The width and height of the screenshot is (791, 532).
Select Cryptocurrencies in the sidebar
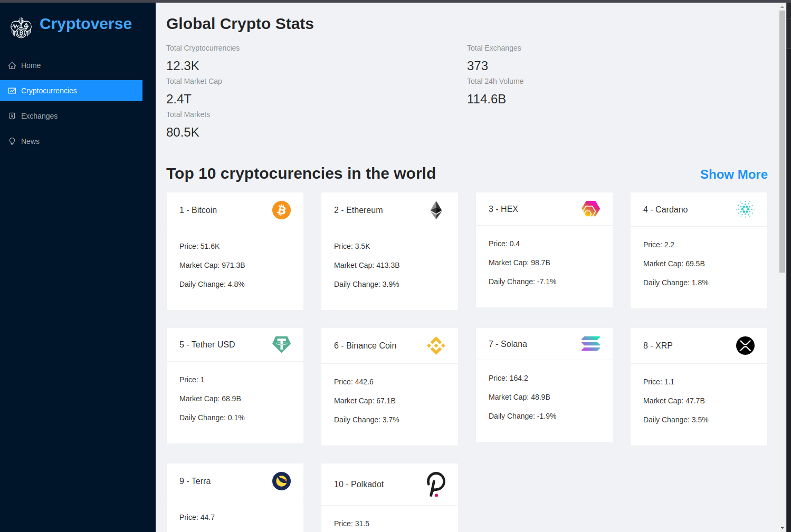[71, 91]
